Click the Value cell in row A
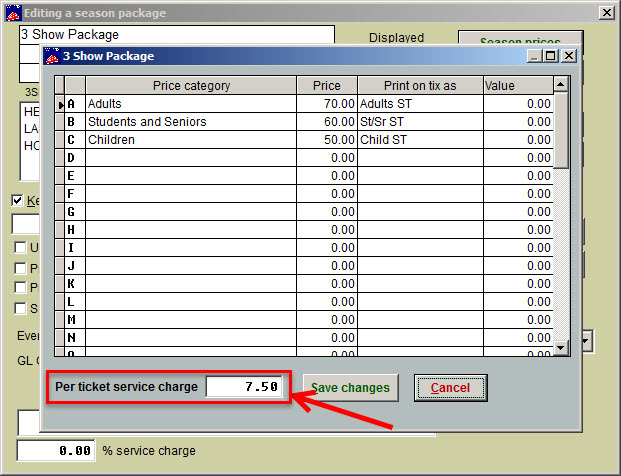Viewport: 621px width, 476px height. point(518,104)
